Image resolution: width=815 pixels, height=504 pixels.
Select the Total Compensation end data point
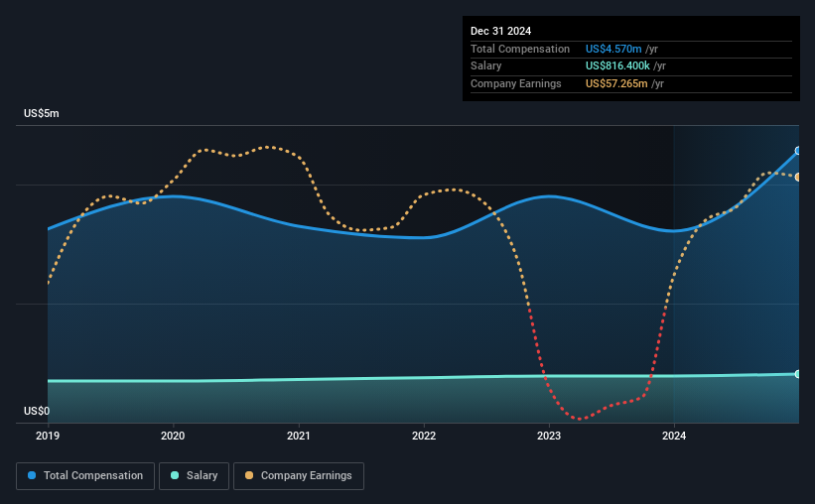click(798, 151)
